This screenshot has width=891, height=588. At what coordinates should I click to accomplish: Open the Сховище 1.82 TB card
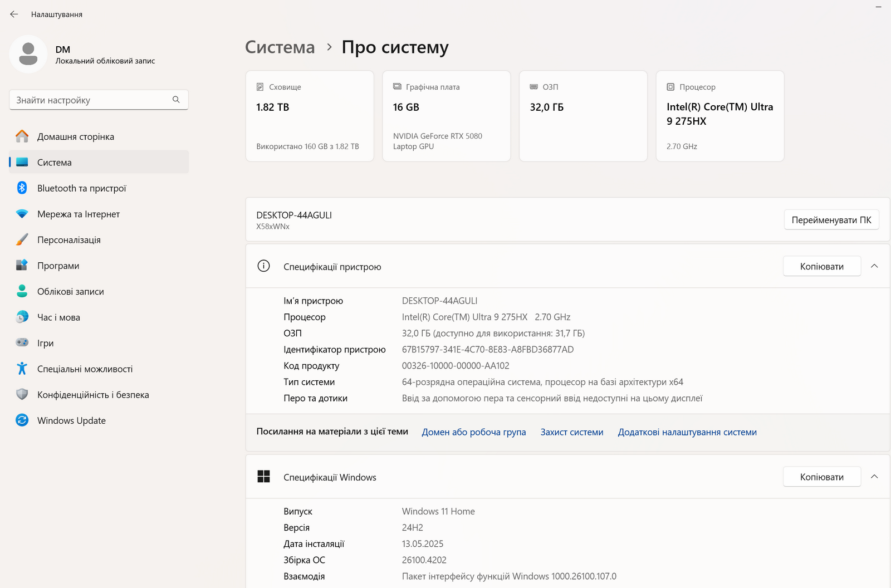point(310,116)
